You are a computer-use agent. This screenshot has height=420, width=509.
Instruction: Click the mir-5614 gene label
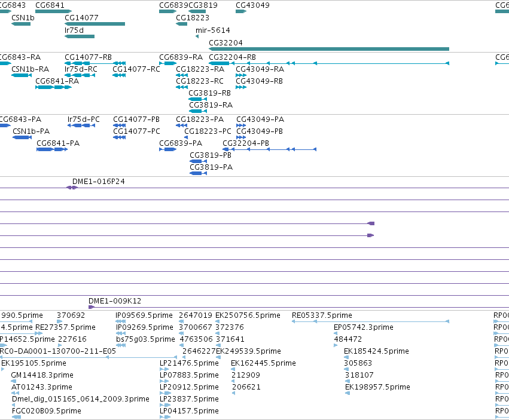tap(212, 30)
